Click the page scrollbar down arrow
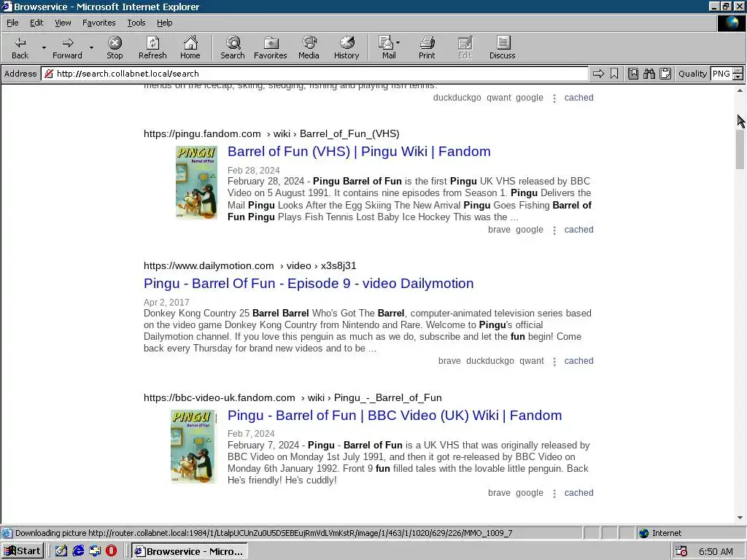The width and height of the screenshot is (747, 560). click(740, 518)
